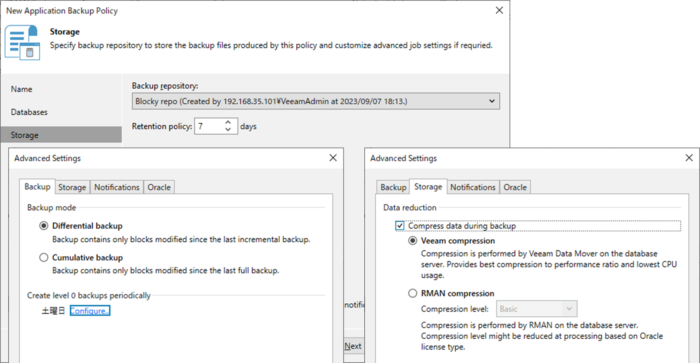700x363 pixels.
Task: Increase retention policy days with up arrow
Action: (228, 122)
